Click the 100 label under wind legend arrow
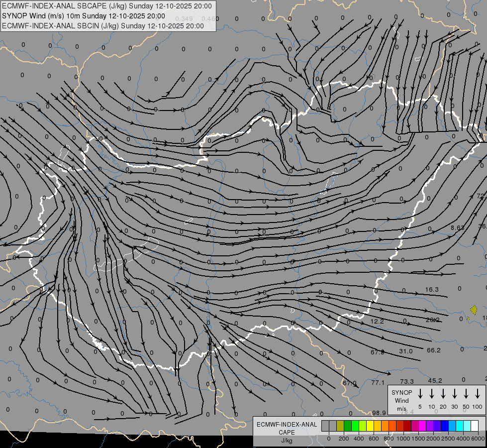Viewport: 487px width, 448px height. pyautogui.click(x=478, y=407)
